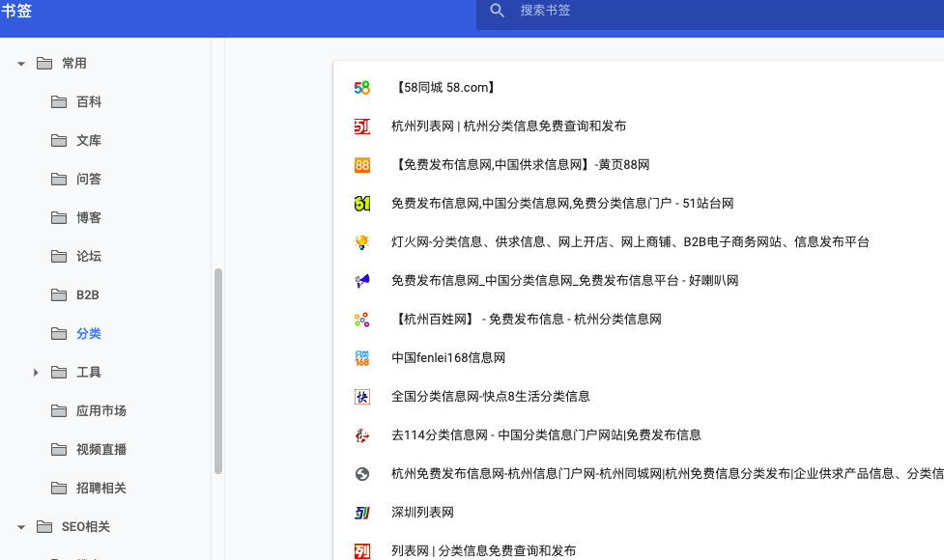Click the 51站台网 favicon icon
944x560 pixels.
tap(362, 204)
